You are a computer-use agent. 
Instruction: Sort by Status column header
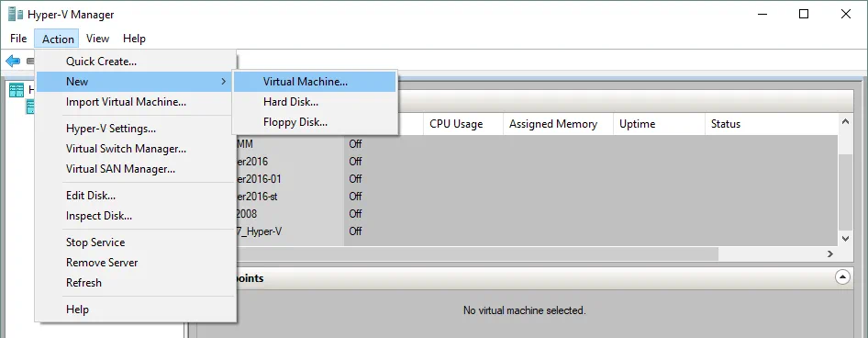(772, 124)
